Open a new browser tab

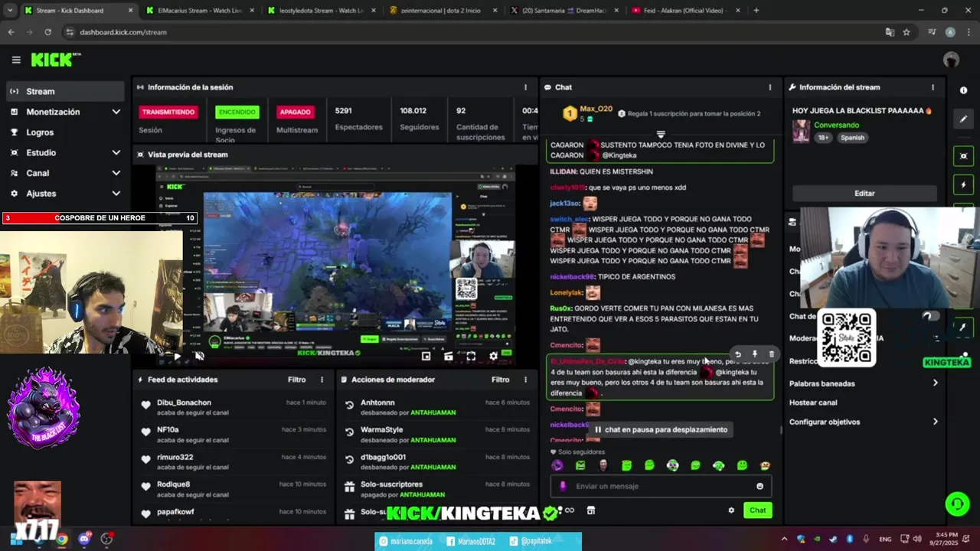(x=756, y=11)
